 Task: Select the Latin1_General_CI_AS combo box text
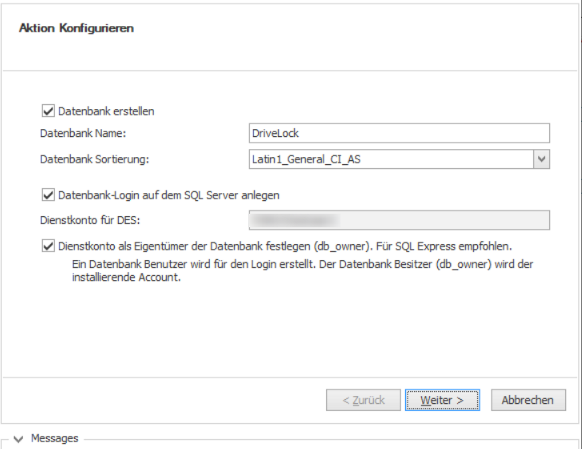(306, 159)
